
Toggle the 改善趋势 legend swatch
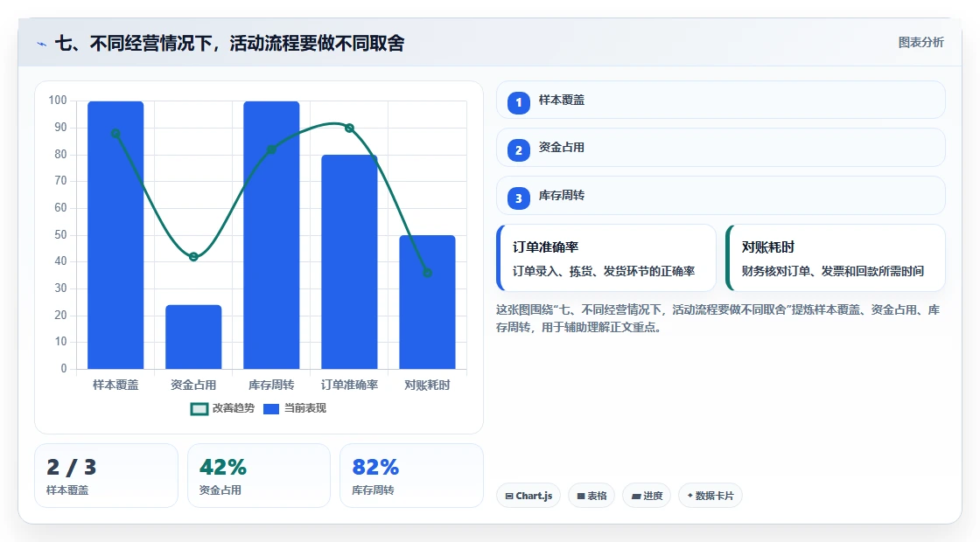pyautogui.click(x=199, y=409)
